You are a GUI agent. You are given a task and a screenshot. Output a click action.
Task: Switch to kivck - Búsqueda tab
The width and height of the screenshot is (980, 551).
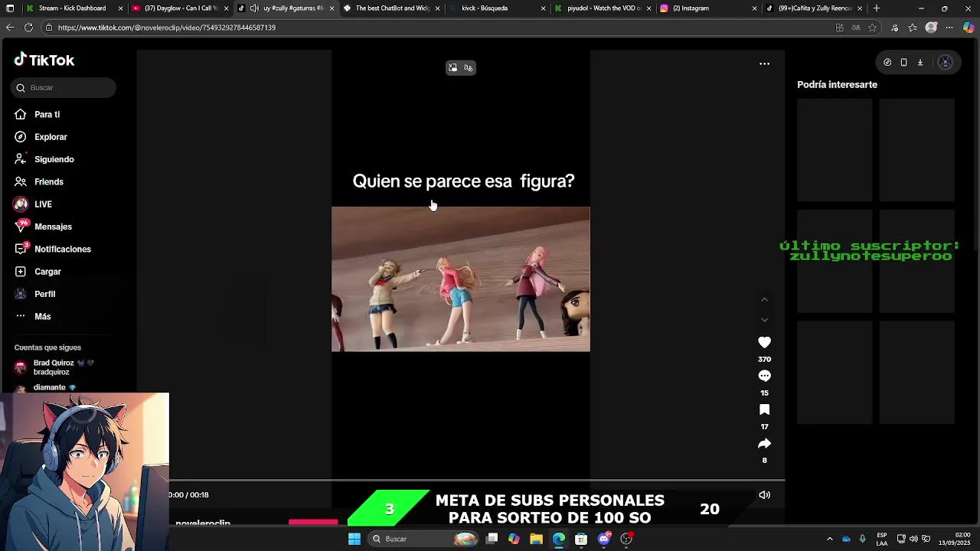[x=496, y=8]
